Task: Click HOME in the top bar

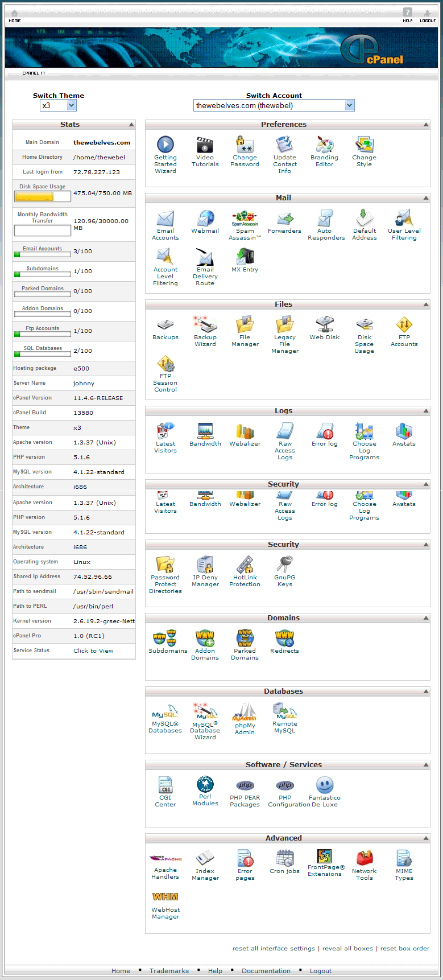Action: (x=15, y=16)
